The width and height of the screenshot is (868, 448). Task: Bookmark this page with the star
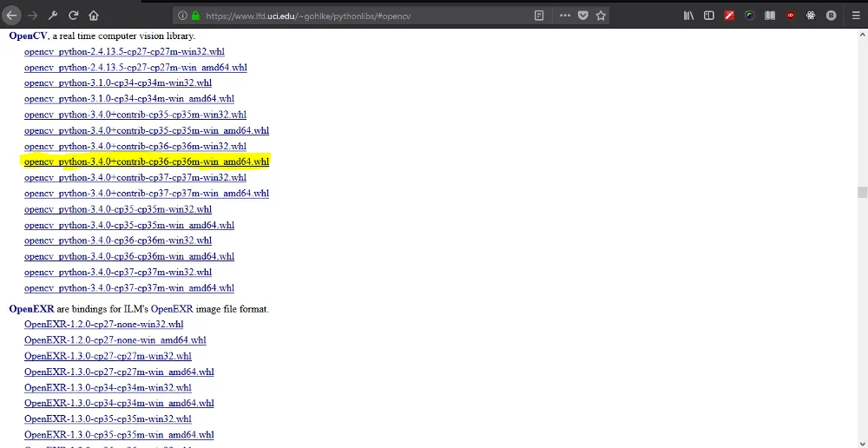click(601, 16)
